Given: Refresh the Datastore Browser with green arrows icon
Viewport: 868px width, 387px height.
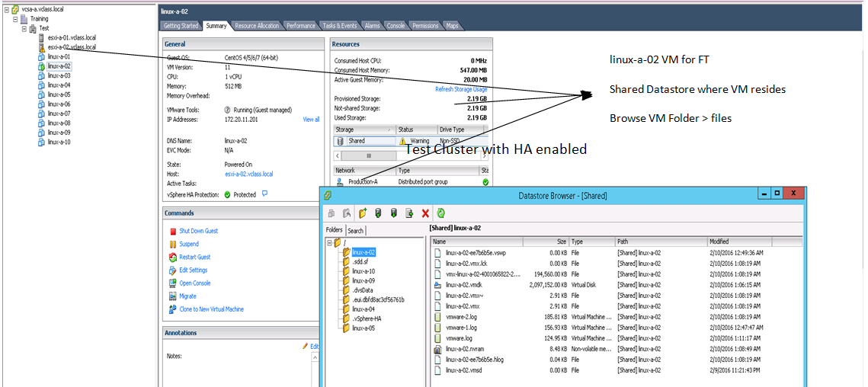Looking at the screenshot, I should [441, 213].
